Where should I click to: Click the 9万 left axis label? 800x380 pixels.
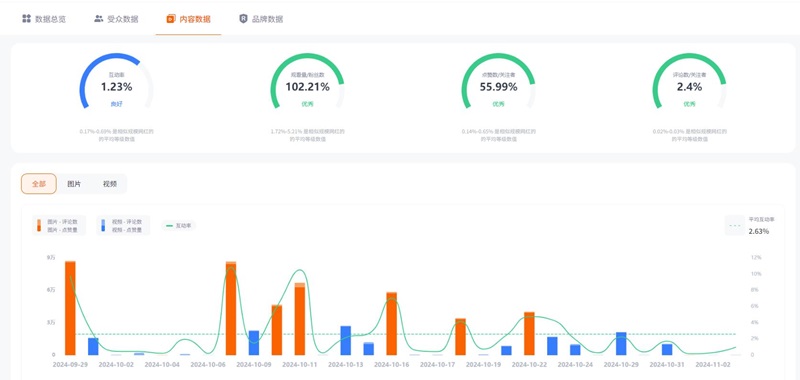pyautogui.click(x=51, y=258)
